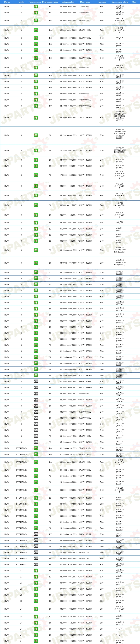Click the Oznaczenie silnika column header
This screenshot has width=140, height=644.
[120, 2]
